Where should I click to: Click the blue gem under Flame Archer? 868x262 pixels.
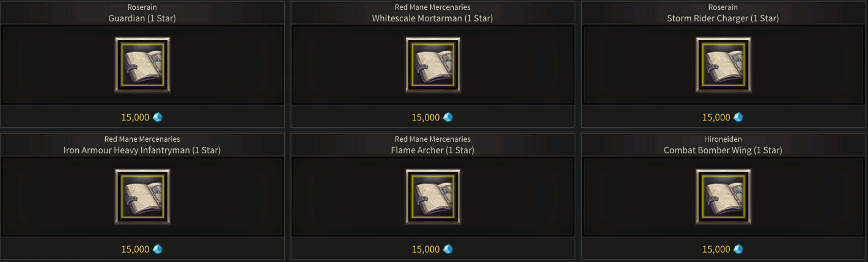click(x=448, y=249)
